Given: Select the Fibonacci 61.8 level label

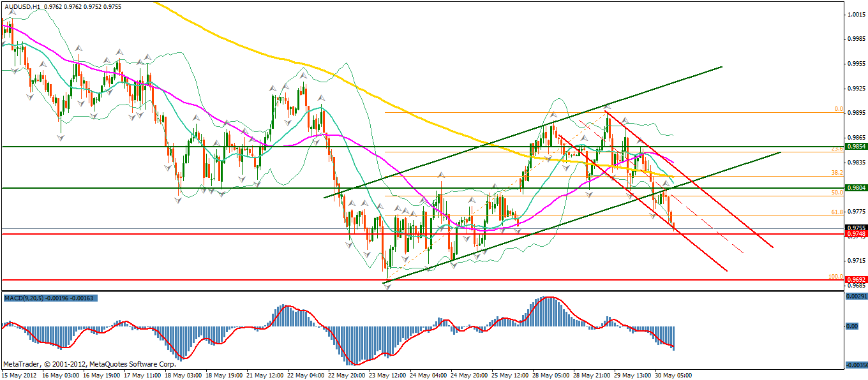Looking at the screenshot, I should 837,212.
